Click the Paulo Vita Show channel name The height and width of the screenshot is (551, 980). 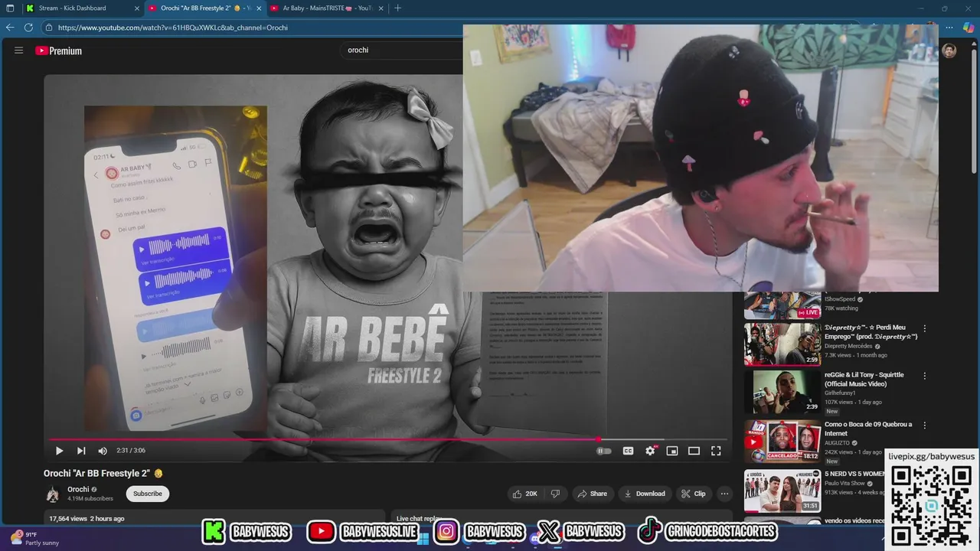[844, 483]
